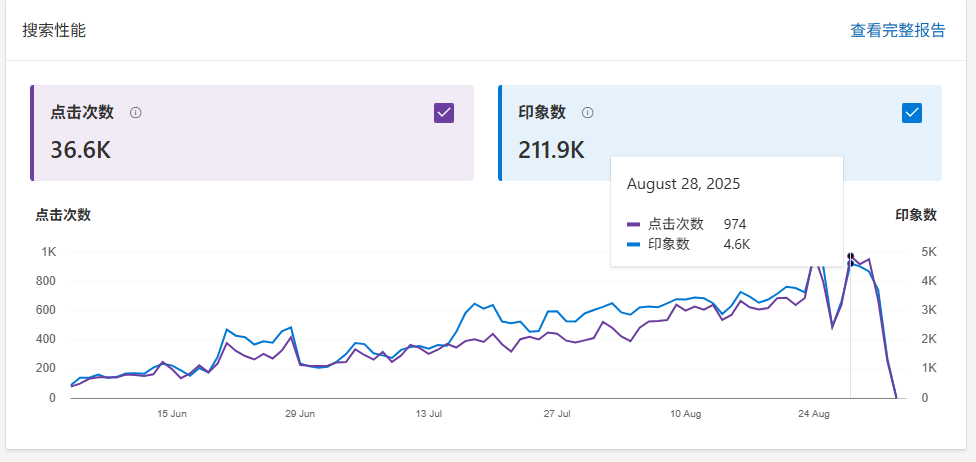Click right axis title 印象数
This screenshot has width=976, height=462.
pyautogui.click(x=916, y=215)
